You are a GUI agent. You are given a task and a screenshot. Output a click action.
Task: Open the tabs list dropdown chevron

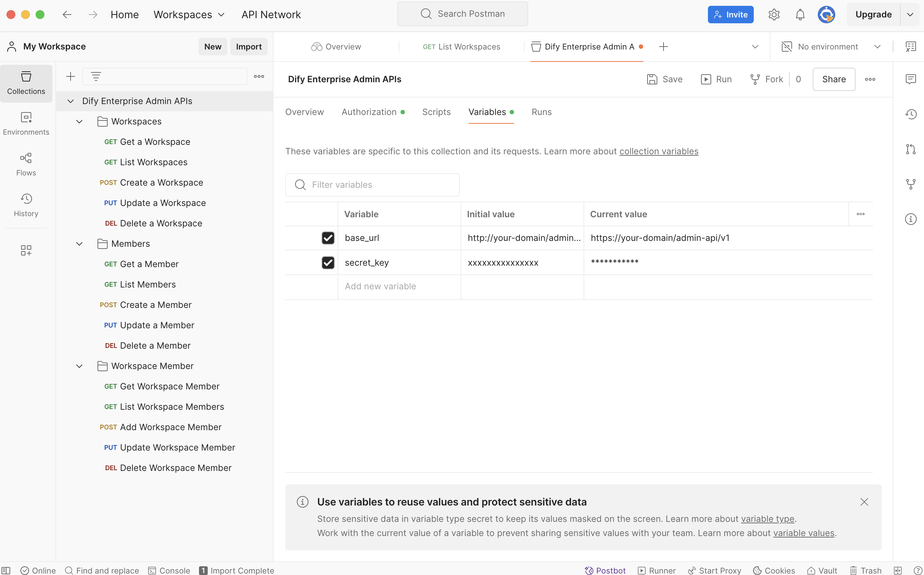(755, 46)
